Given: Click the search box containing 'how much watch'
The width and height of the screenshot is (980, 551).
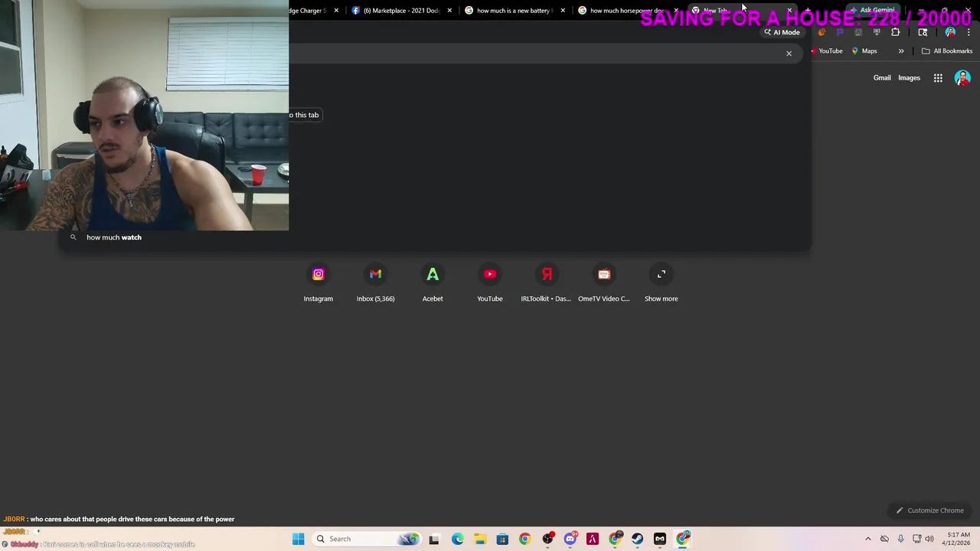Looking at the screenshot, I should coord(435,237).
